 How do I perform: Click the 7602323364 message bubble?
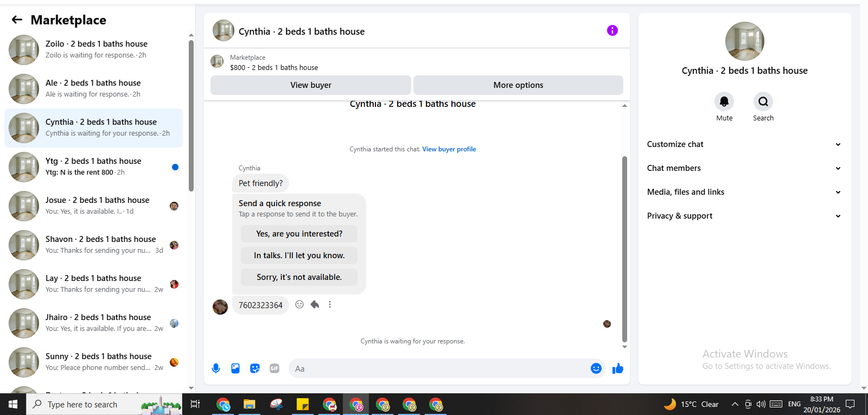[x=261, y=305]
